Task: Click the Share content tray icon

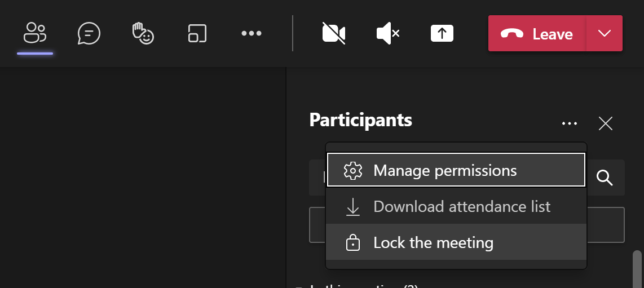Action: [442, 34]
